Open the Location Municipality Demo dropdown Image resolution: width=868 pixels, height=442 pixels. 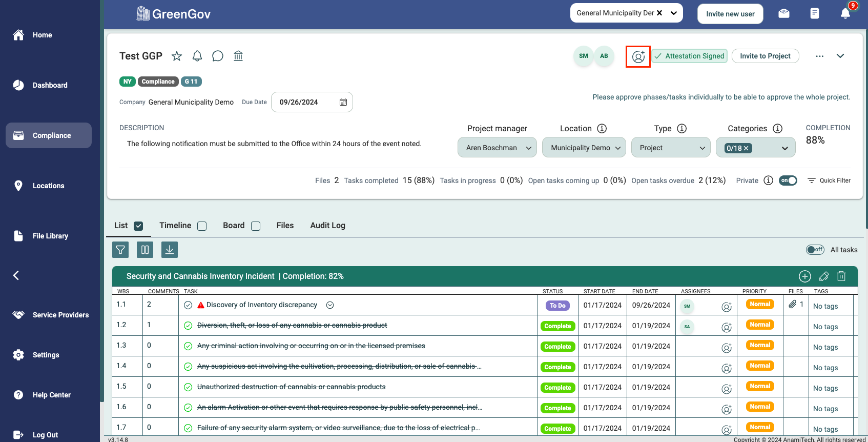click(584, 148)
